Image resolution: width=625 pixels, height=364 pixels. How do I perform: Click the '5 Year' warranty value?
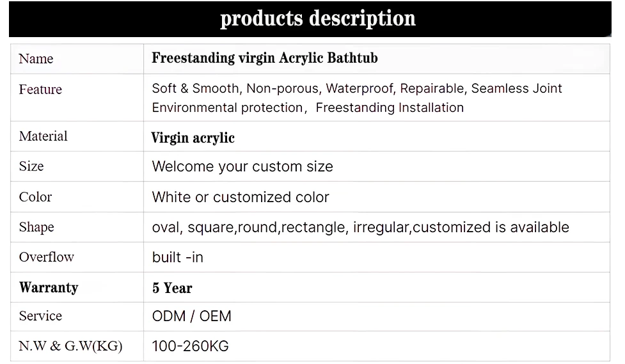172,288
